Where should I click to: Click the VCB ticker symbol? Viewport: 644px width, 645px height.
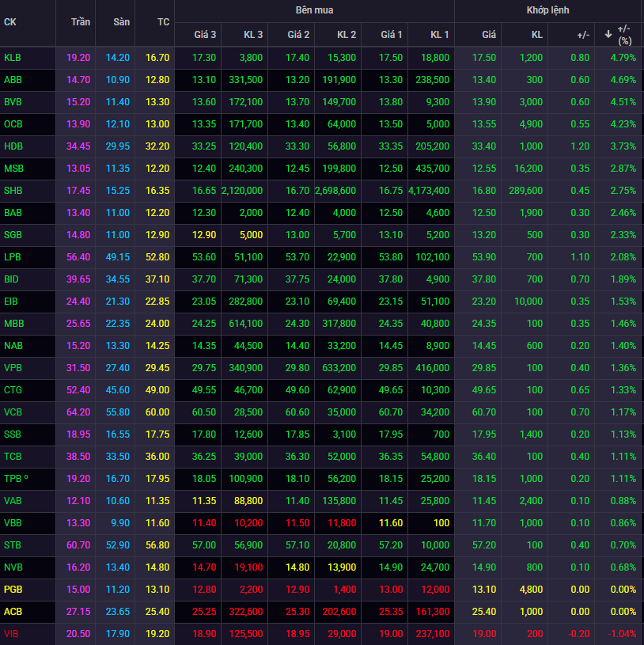[x=13, y=412]
